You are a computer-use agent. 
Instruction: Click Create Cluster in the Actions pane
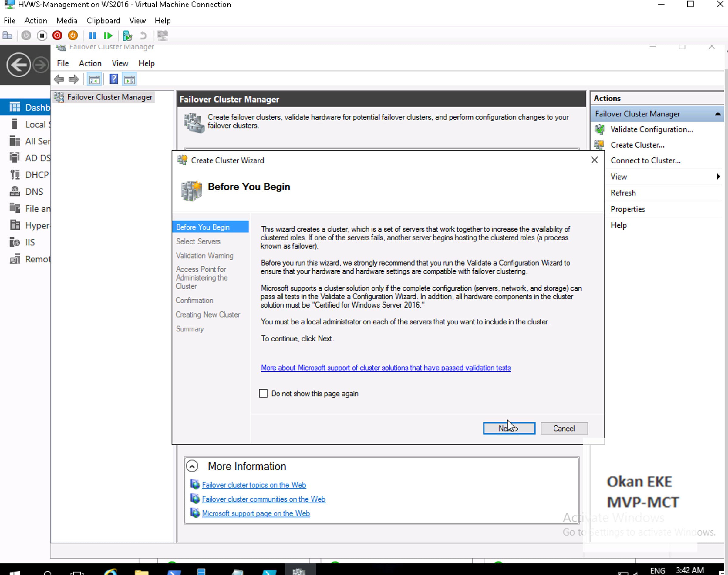637,145
